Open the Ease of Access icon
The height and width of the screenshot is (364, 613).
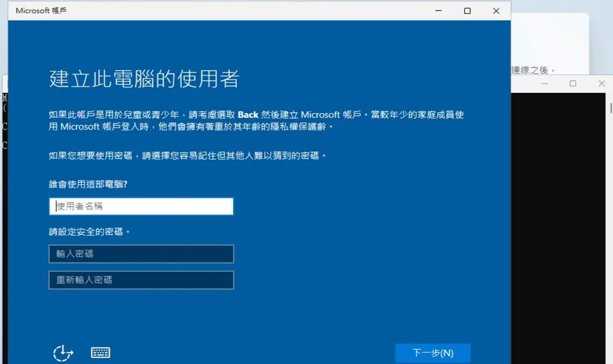[x=63, y=353]
